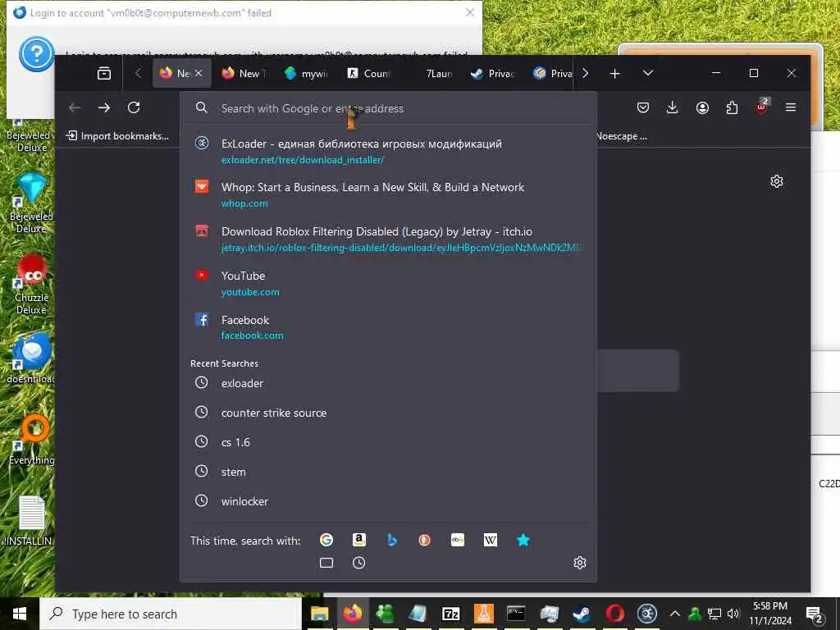Image resolution: width=840 pixels, height=630 pixels.
Task: Choose recent search "winlocker"
Action: (388, 501)
